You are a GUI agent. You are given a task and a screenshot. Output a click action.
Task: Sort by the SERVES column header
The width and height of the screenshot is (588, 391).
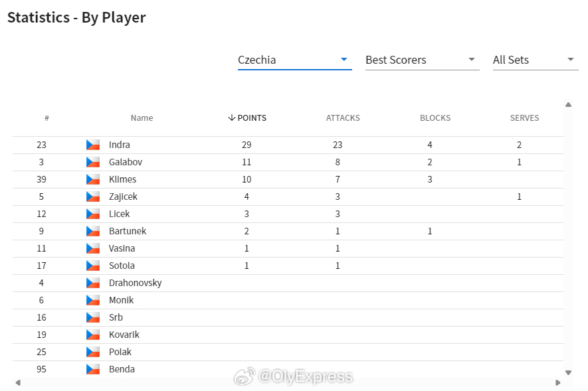[524, 118]
